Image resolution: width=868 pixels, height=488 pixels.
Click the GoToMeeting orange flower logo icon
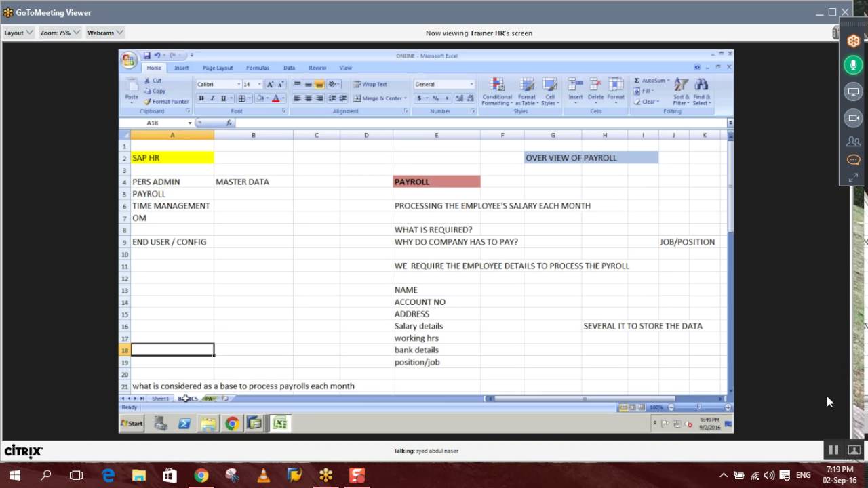[x=853, y=41]
